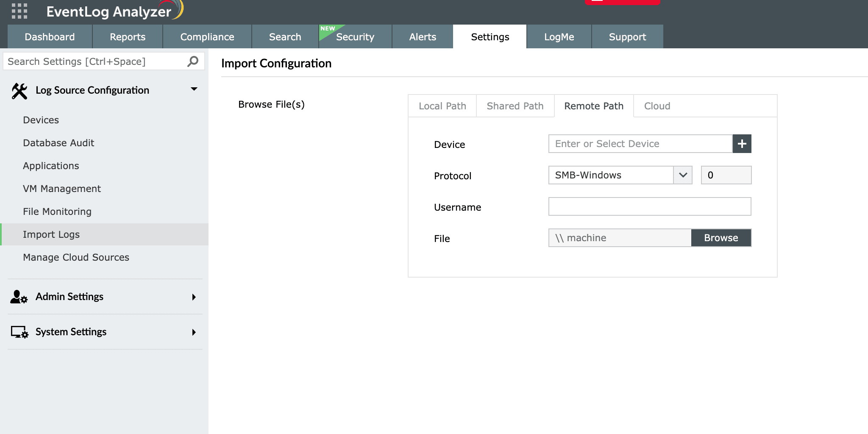The image size is (868, 434).
Task: Switch to the Search tab
Action: [x=285, y=37]
